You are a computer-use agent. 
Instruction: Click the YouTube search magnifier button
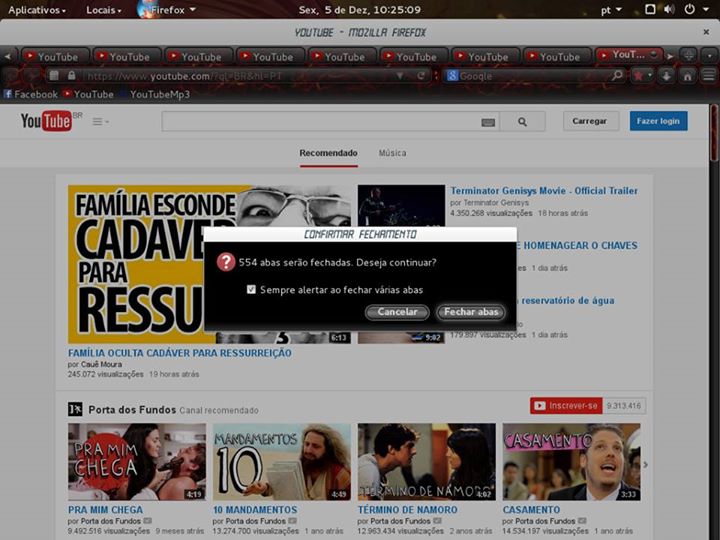pyautogui.click(x=523, y=122)
